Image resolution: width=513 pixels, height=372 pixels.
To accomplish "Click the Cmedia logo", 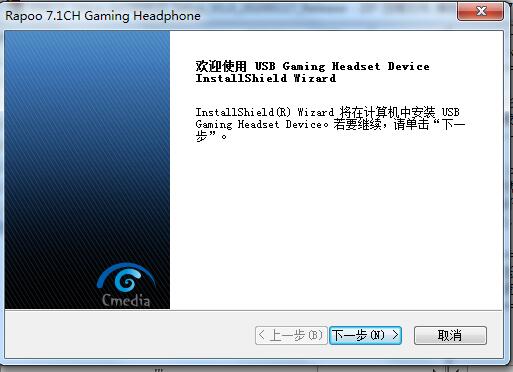I will pyautogui.click(x=126, y=285).
